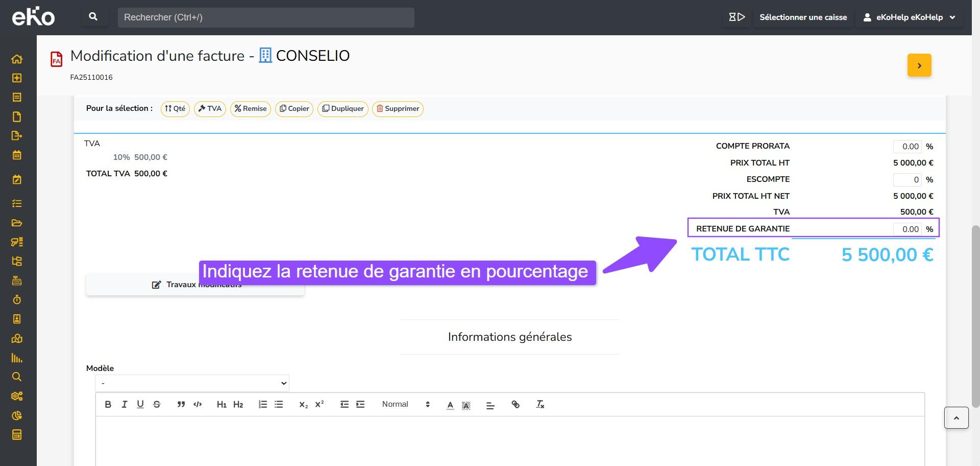Viewport: 980px width, 466px height.
Task: Expand the Normal text size dropdown
Action: pos(406,404)
